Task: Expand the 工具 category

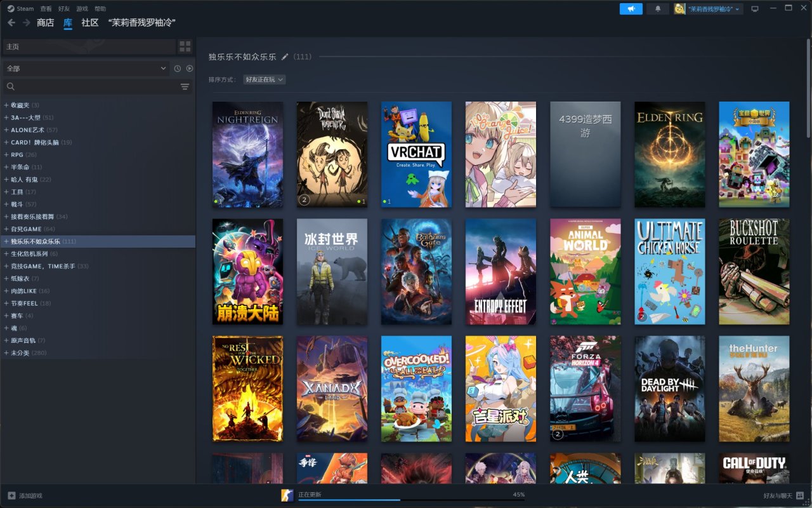Action: tap(6, 192)
